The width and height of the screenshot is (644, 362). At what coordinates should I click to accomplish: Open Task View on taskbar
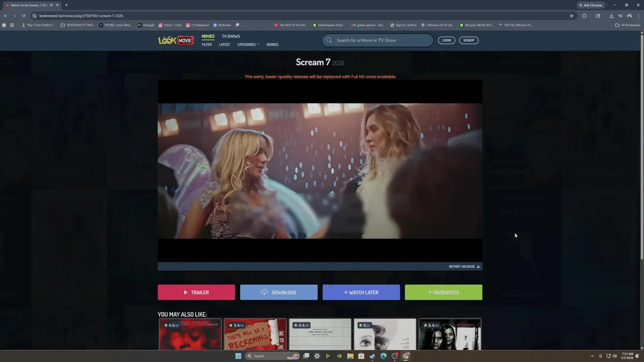tap(306, 356)
